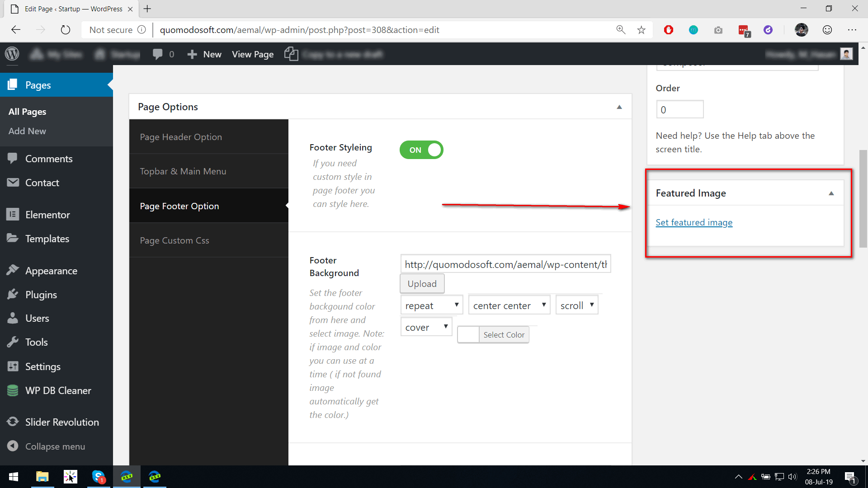Screen dimensions: 868x488
Task: Click the Set featured image link
Action: (x=694, y=222)
